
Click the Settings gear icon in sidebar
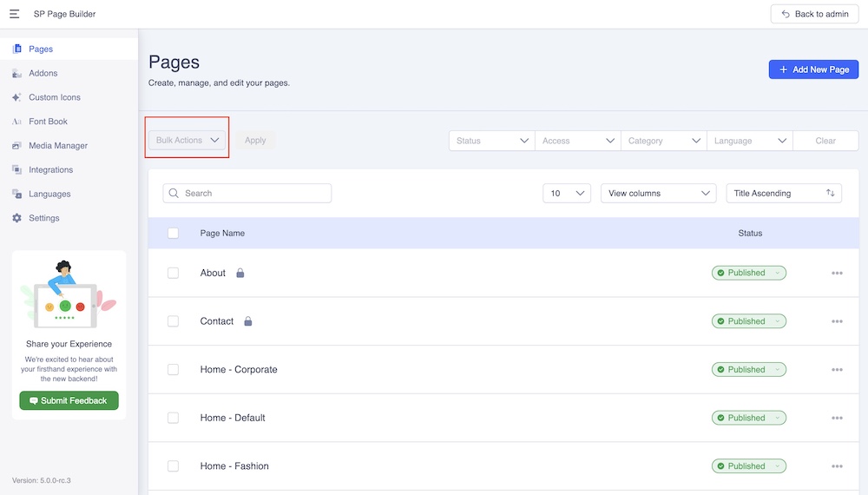(x=17, y=218)
